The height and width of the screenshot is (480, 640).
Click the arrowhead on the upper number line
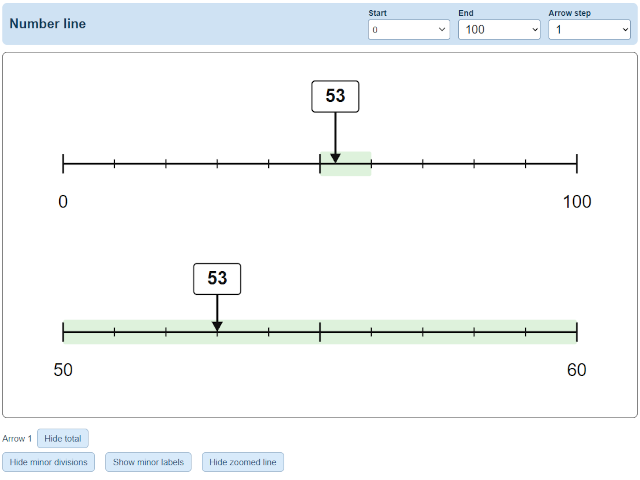point(335,158)
